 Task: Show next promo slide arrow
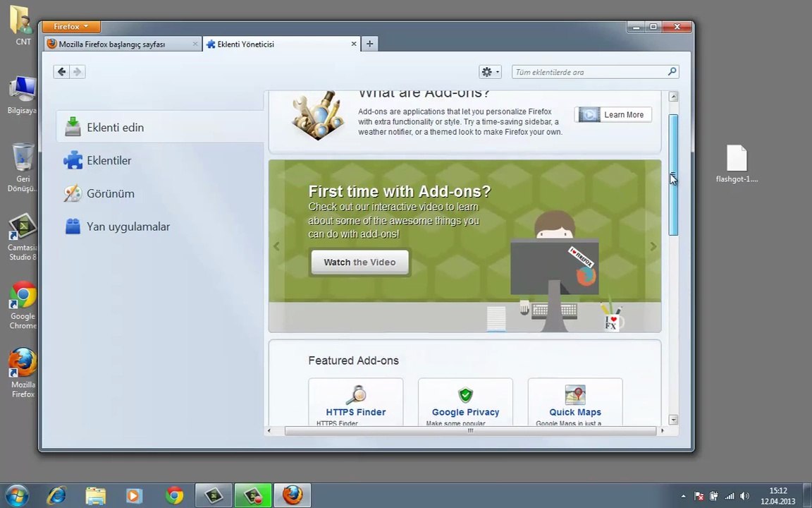click(653, 246)
